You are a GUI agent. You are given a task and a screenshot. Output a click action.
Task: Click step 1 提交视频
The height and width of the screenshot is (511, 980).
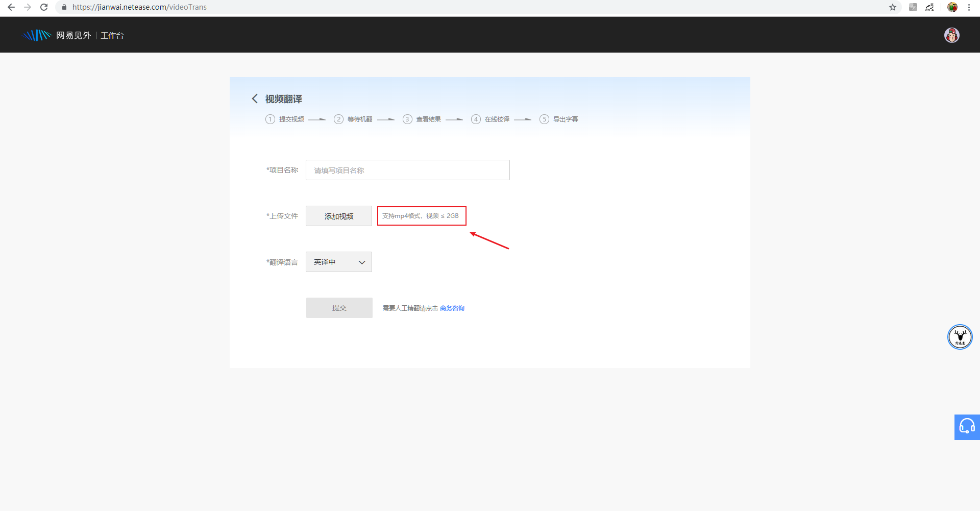point(285,119)
